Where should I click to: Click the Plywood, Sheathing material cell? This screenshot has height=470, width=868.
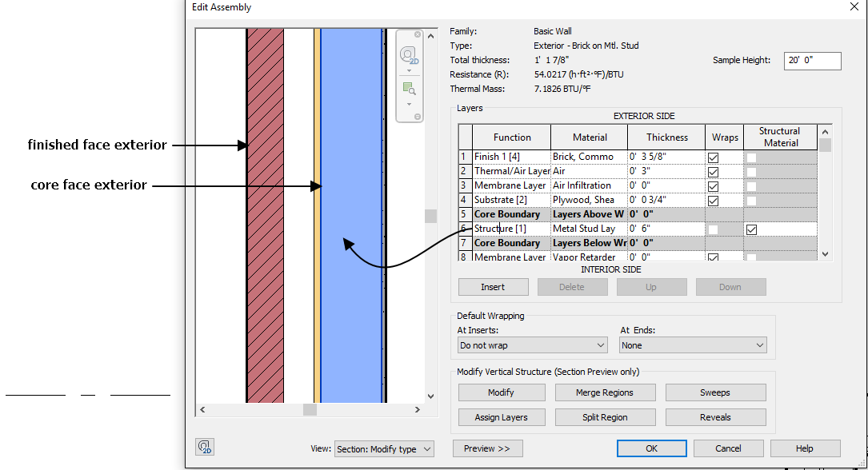(x=589, y=200)
